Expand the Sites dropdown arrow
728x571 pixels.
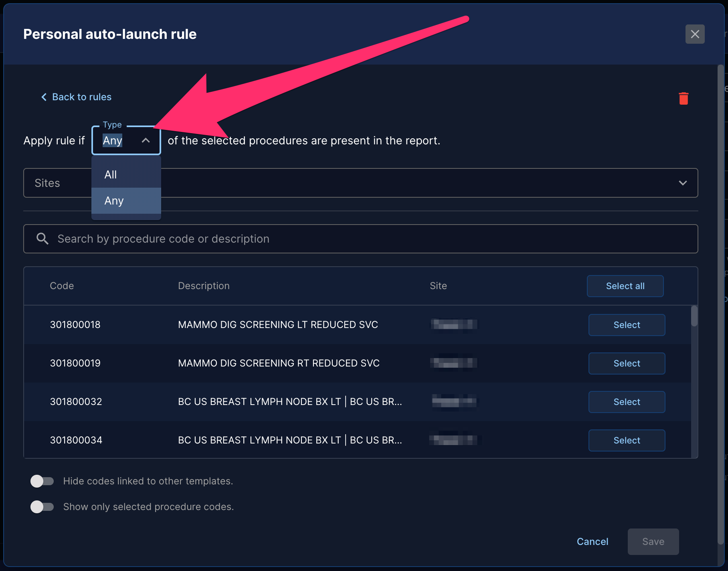(683, 183)
